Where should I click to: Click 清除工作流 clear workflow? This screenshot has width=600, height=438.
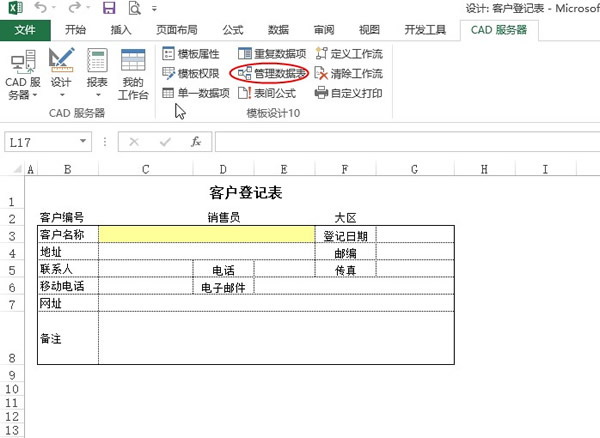(x=349, y=73)
